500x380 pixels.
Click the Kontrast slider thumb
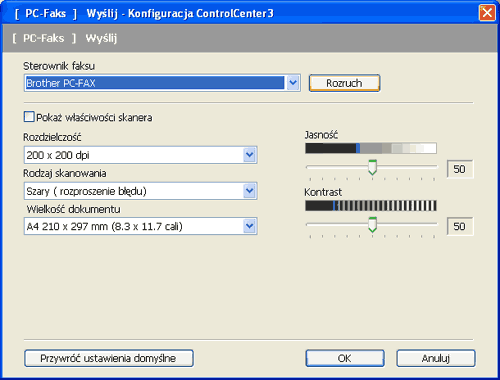[x=372, y=225]
